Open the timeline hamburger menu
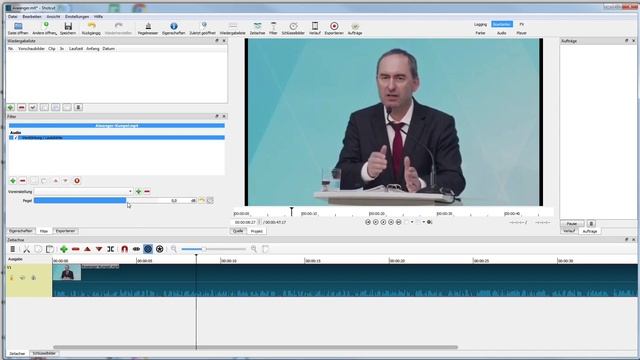Image resolution: width=640 pixels, height=360 pixels. [13, 249]
